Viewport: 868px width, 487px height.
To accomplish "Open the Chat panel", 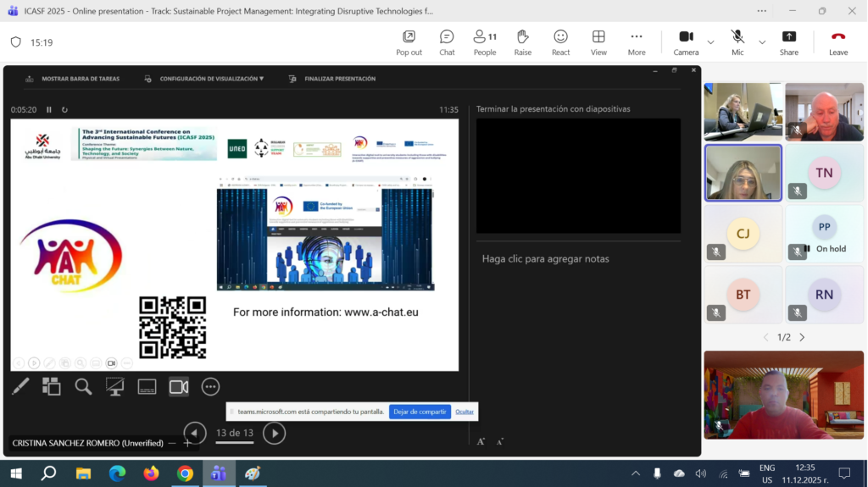I will pyautogui.click(x=447, y=42).
